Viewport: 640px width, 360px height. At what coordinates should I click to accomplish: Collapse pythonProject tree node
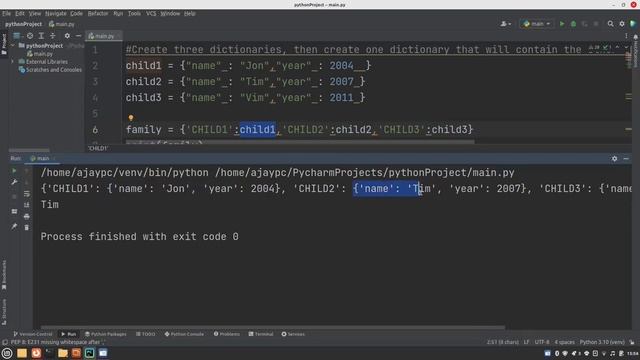tap(13, 46)
